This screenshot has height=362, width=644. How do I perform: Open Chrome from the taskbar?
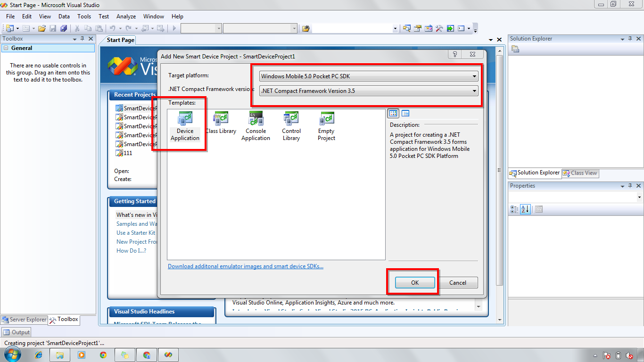coord(103,355)
